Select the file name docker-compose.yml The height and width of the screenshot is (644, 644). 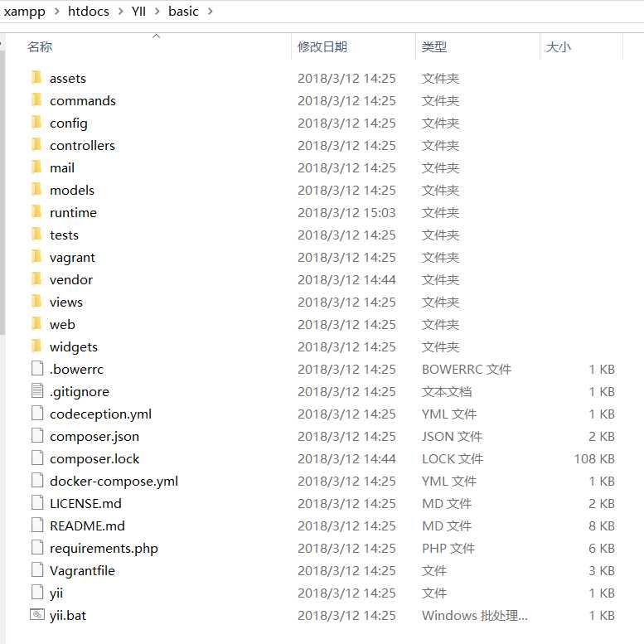(114, 481)
